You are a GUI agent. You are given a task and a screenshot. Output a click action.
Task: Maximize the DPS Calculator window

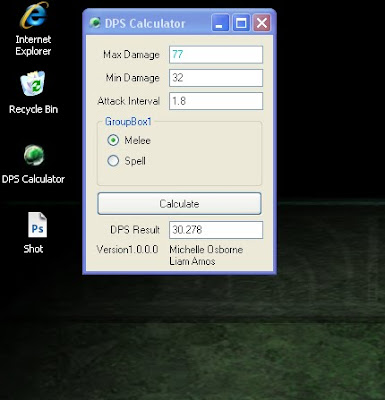pyautogui.click(x=241, y=23)
